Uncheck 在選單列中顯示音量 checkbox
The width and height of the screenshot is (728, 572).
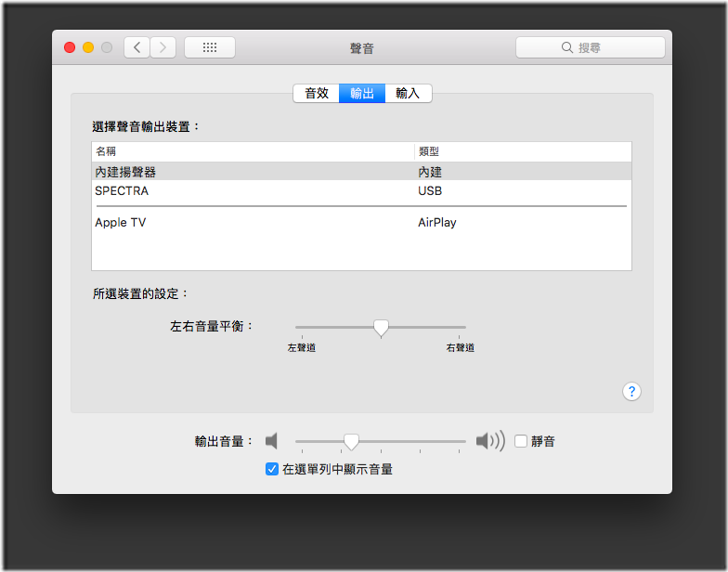(272, 469)
